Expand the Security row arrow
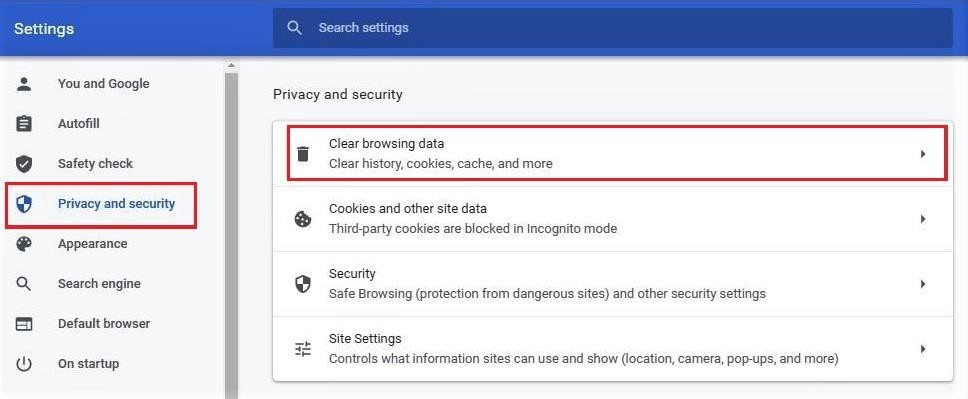 (923, 284)
